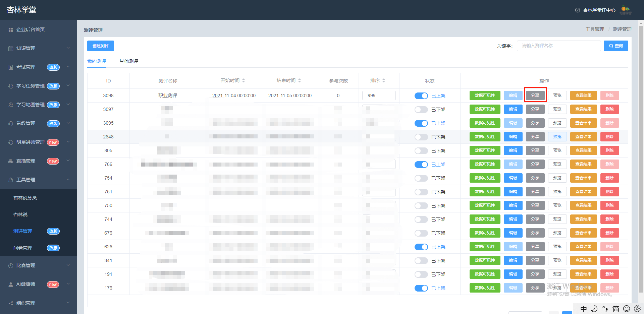Expand the 组织管理 menu chevron

[68, 303]
